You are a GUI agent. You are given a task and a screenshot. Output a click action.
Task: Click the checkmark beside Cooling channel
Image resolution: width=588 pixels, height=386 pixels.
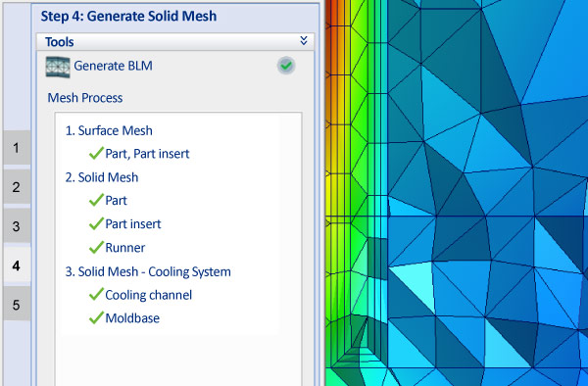point(96,294)
